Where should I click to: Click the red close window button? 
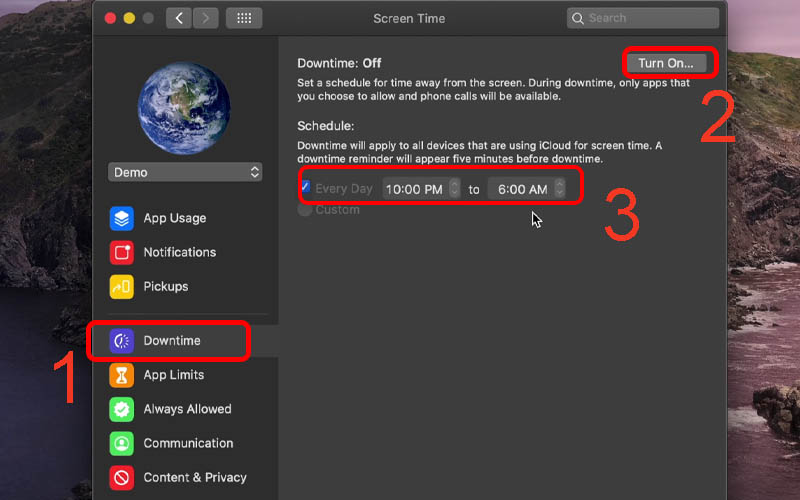(x=110, y=18)
